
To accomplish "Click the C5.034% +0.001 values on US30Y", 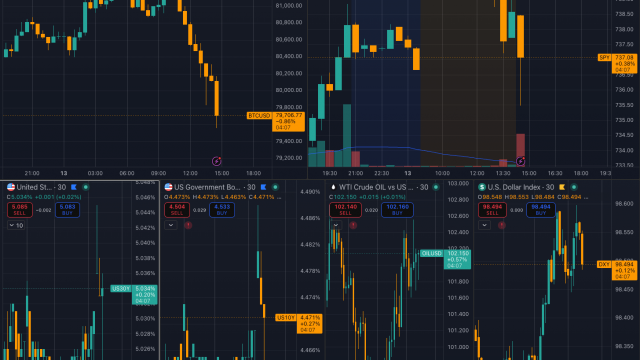I will [x=44, y=197].
